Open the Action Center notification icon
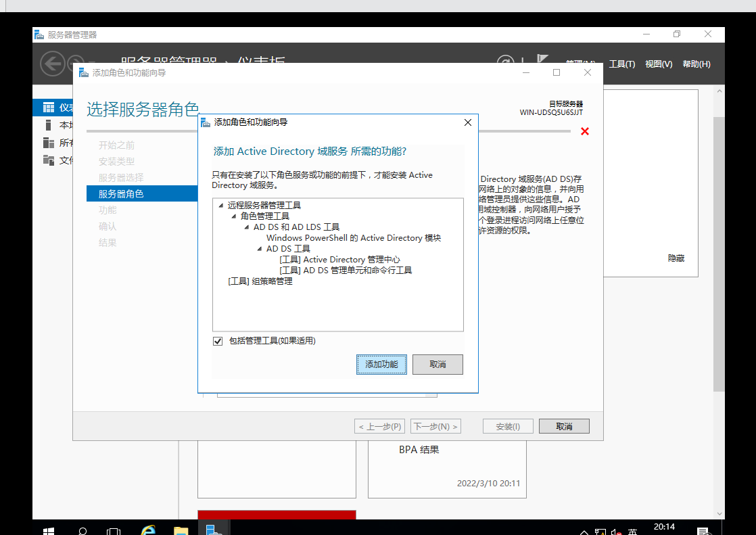This screenshot has width=756, height=535. tap(703, 531)
